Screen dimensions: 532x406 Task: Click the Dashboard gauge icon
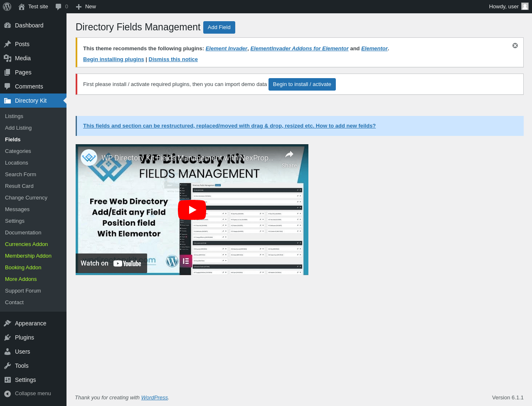(7, 25)
